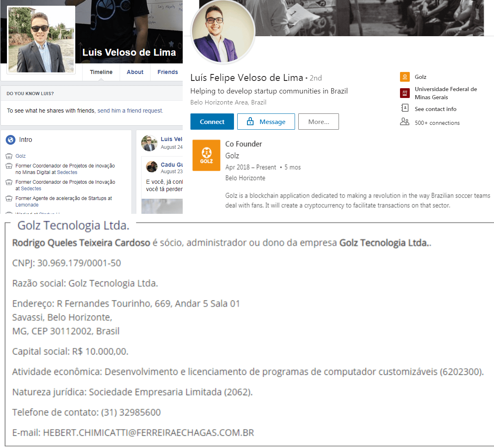The image size is (494, 448).
Task: Click briefcase icon beside second Sedectes entry
Action: pyautogui.click(x=9, y=182)
